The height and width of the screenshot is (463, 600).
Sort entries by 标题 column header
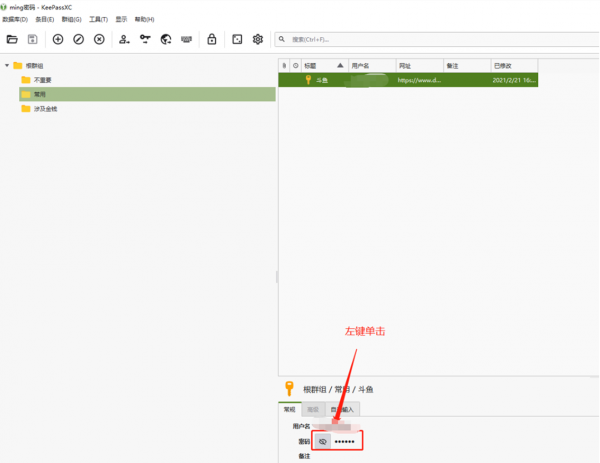[x=310, y=65]
